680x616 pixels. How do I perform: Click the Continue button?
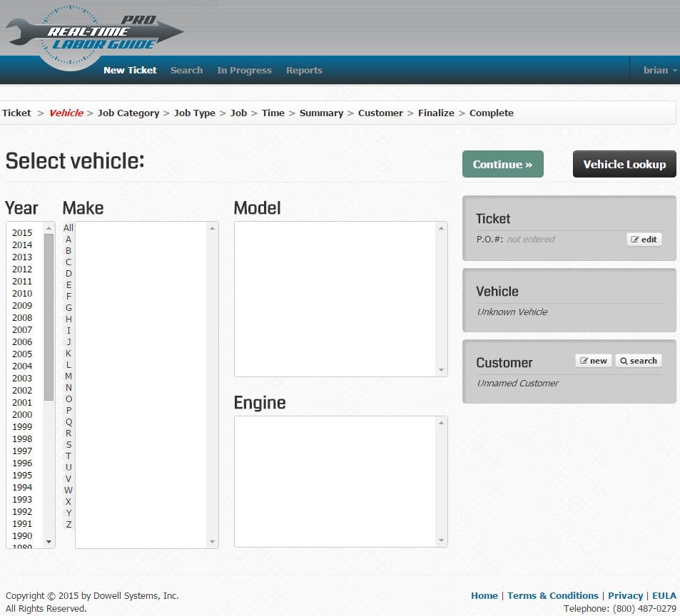(x=502, y=163)
